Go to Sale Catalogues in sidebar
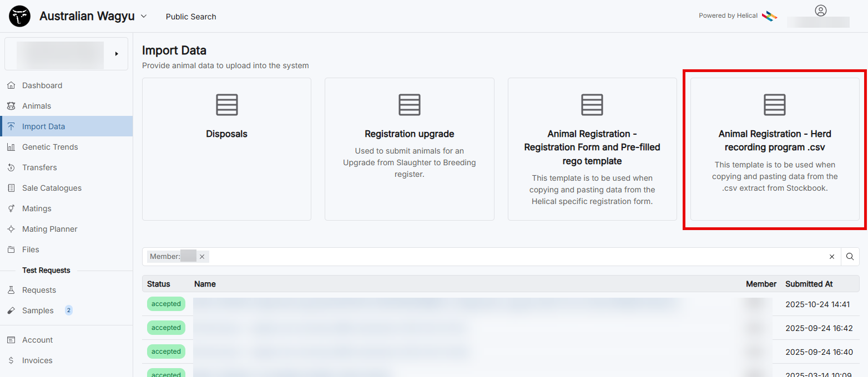 pyautogui.click(x=52, y=188)
